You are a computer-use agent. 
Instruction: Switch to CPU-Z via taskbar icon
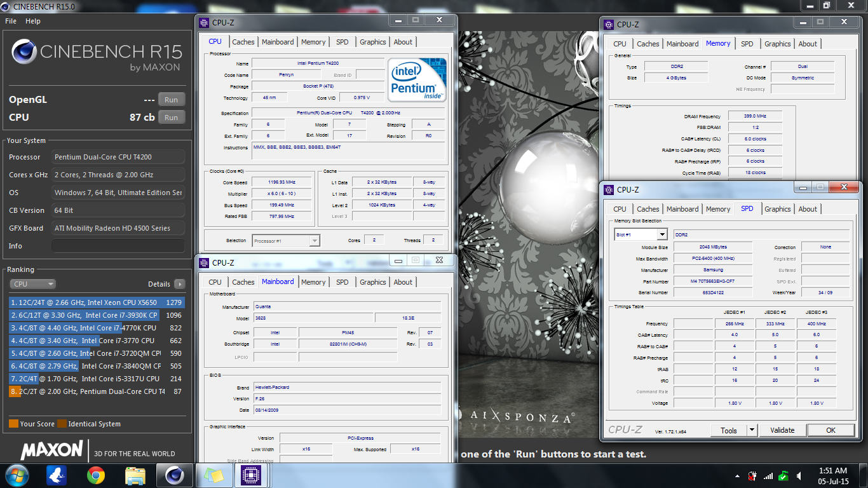point(252,475)
